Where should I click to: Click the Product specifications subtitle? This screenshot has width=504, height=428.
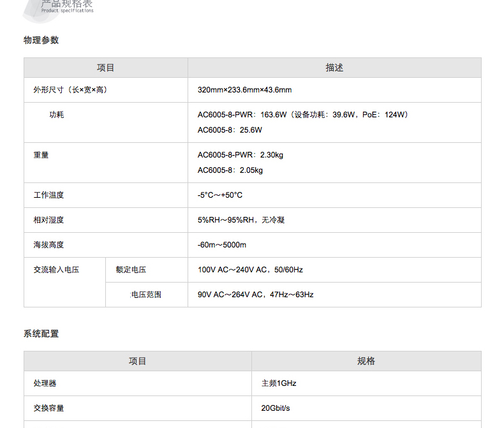[x=67, y=11]
